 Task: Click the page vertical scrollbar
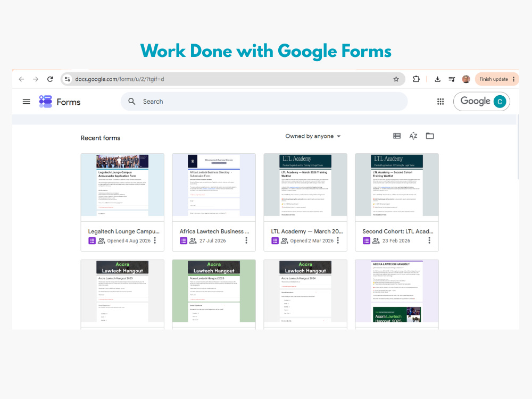pyautogui.click(x=518, y=147)
